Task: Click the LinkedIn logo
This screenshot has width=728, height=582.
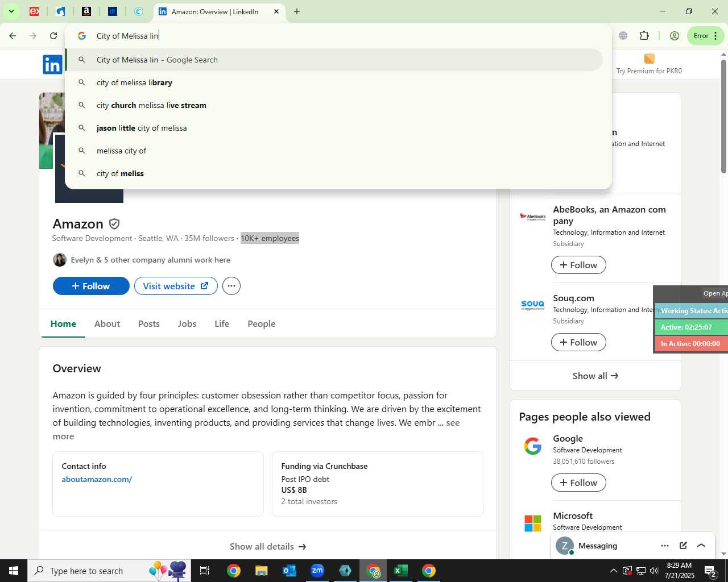Action: coord(52,65)
